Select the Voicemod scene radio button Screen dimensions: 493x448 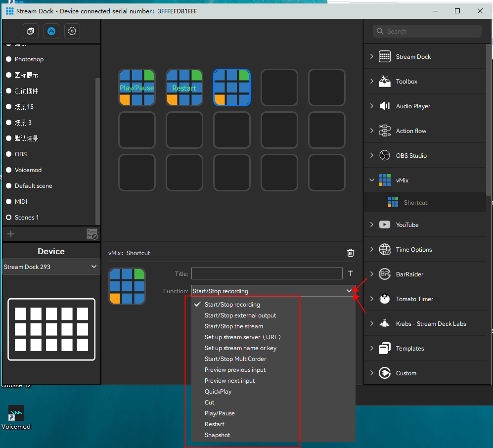[x=9, y=170]
